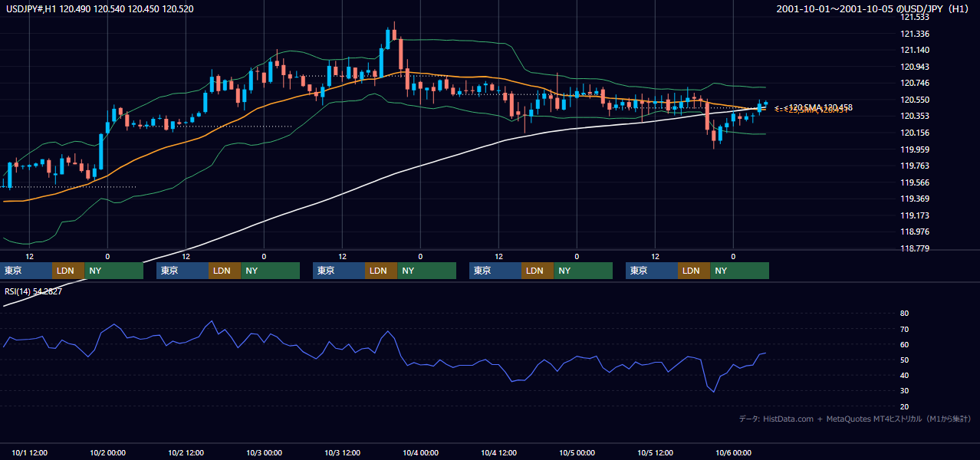980x460 pixels.
Task: Click the 10/5 00:00 date label
Action: coord(577,452)
